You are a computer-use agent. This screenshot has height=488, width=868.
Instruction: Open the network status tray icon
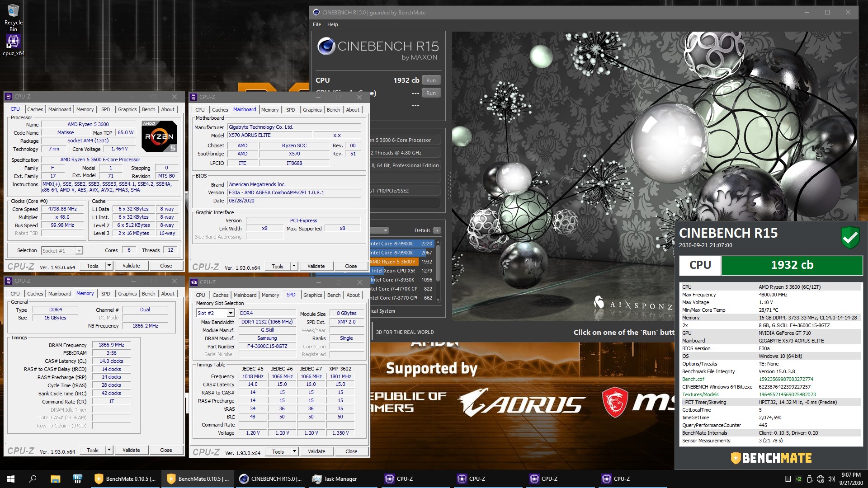pos(821,479)
